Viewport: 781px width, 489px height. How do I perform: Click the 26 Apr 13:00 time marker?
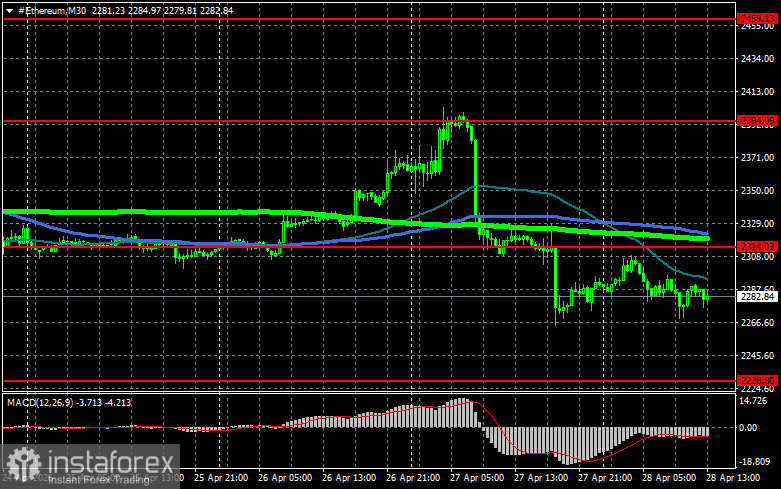click(349, 478)
